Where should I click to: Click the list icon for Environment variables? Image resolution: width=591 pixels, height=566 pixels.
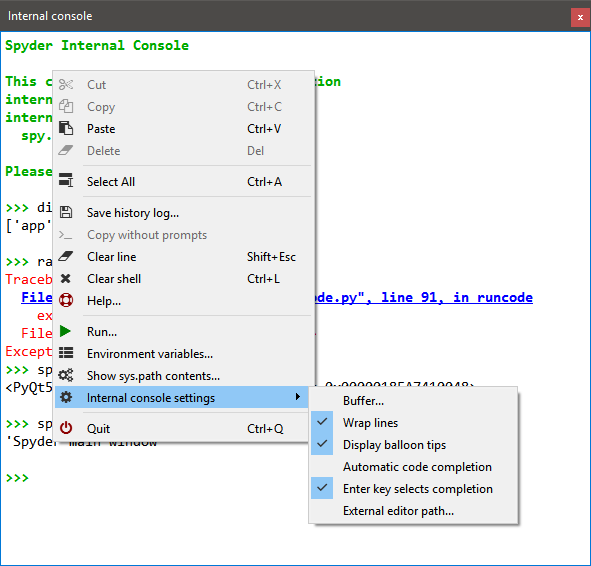point(66,353)
